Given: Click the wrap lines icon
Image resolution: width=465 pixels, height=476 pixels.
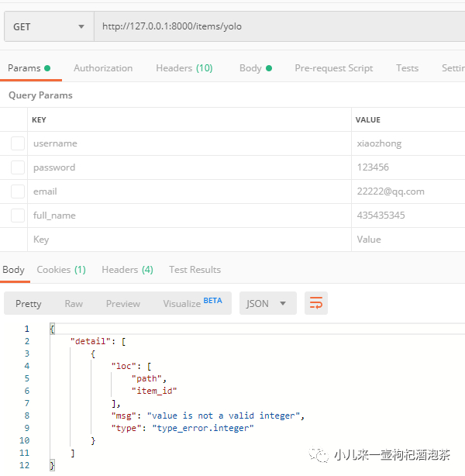Looking at the screenshot, I should 315,303.
